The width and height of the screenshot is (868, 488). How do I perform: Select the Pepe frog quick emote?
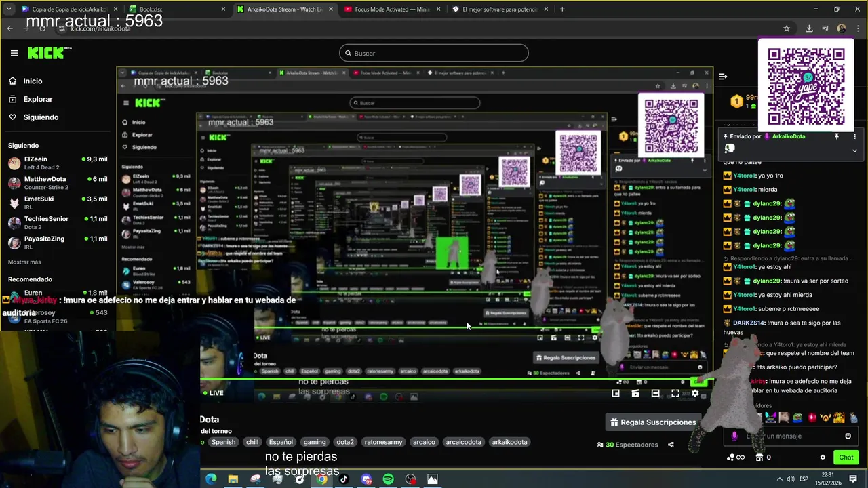pos(797,418)
